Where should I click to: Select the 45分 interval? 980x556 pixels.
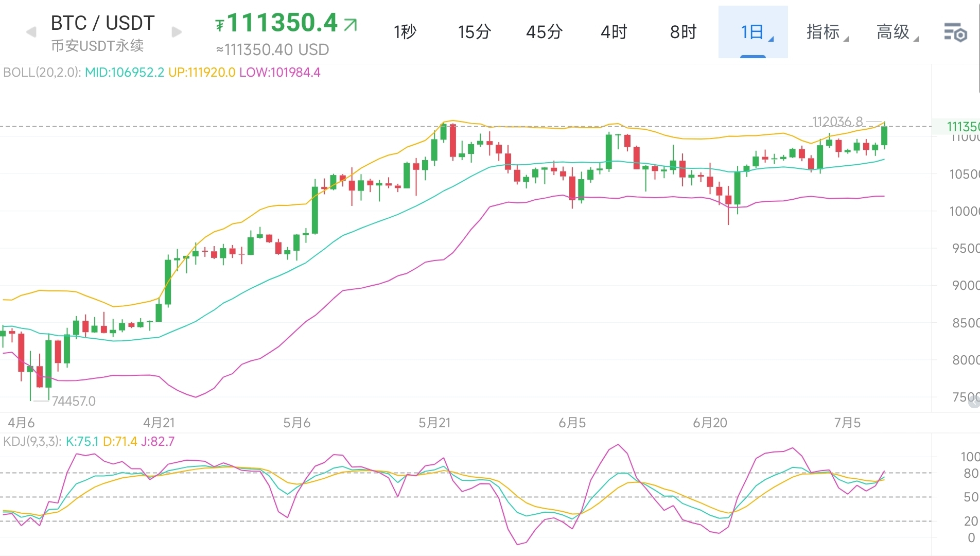(544, 32)
